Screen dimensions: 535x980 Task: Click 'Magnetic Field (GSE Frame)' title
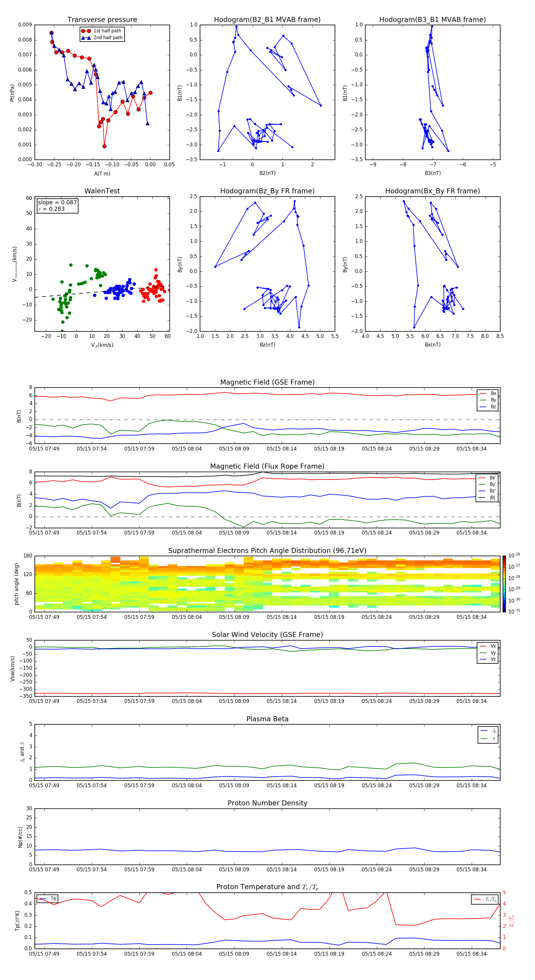267,382
